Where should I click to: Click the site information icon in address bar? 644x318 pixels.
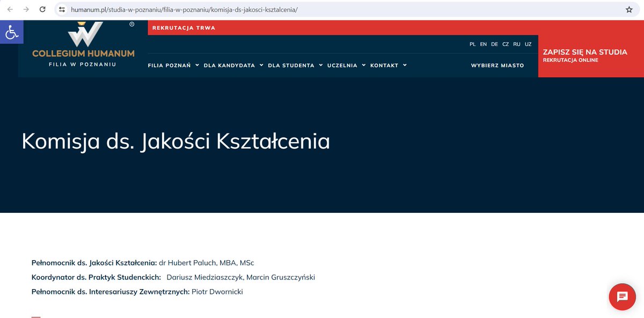pyautogui.click(x=62, y=9)
